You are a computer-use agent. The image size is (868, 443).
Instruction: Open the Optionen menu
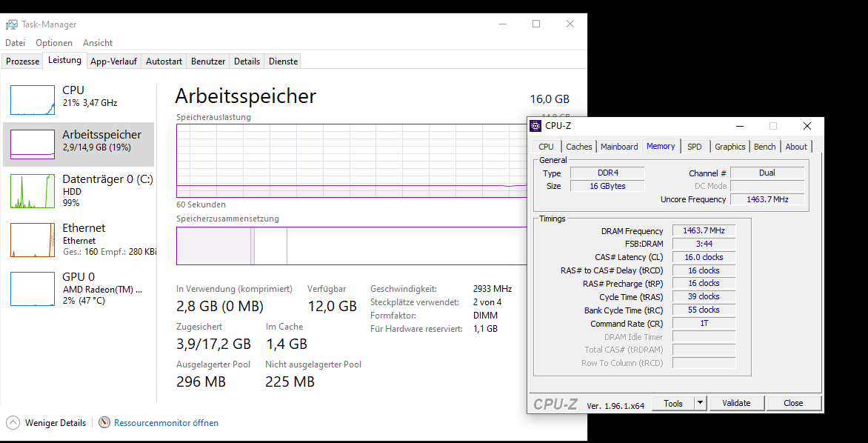point(54,43)
